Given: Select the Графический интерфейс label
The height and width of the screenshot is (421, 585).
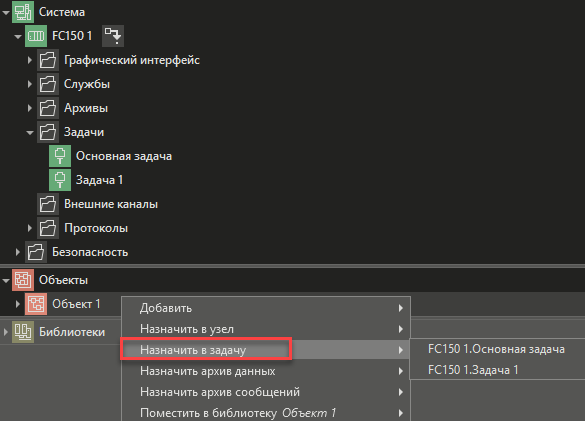Looking at the screenshot, I should pos(132,60).
